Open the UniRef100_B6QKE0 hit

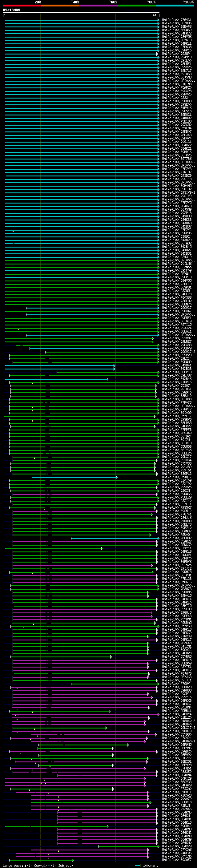coord(176,802)
